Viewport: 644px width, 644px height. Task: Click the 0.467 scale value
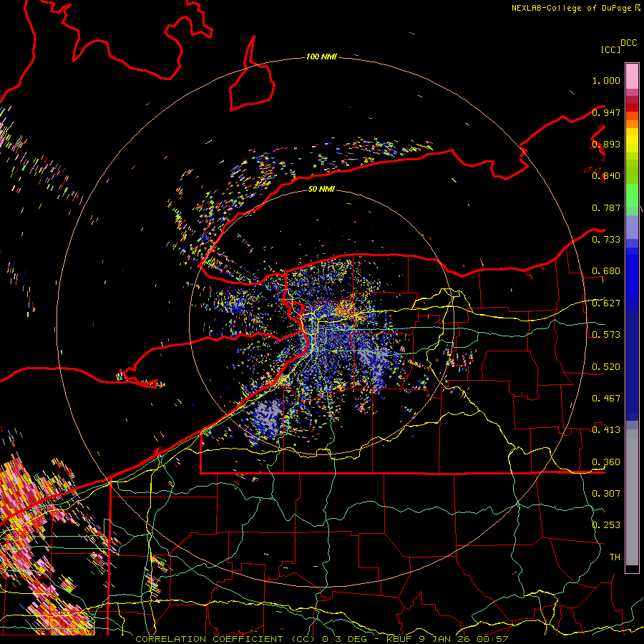pyautogui.click(x=606, y=399)
